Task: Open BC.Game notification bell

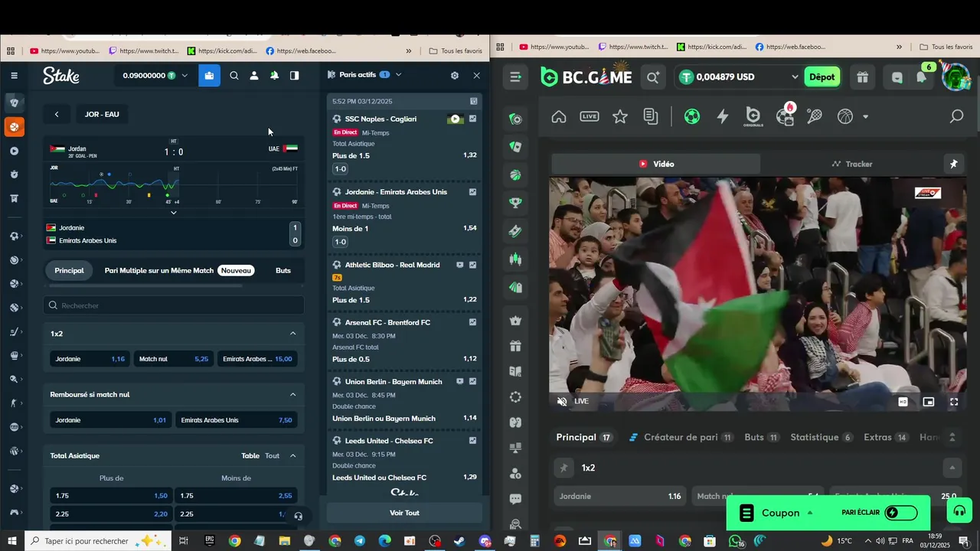Action: click(x=921, y=77)
